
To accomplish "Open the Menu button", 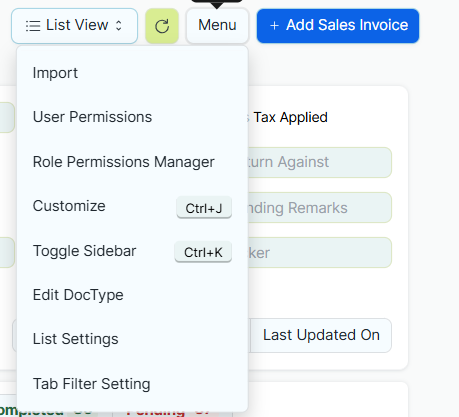I will [217, 26].
